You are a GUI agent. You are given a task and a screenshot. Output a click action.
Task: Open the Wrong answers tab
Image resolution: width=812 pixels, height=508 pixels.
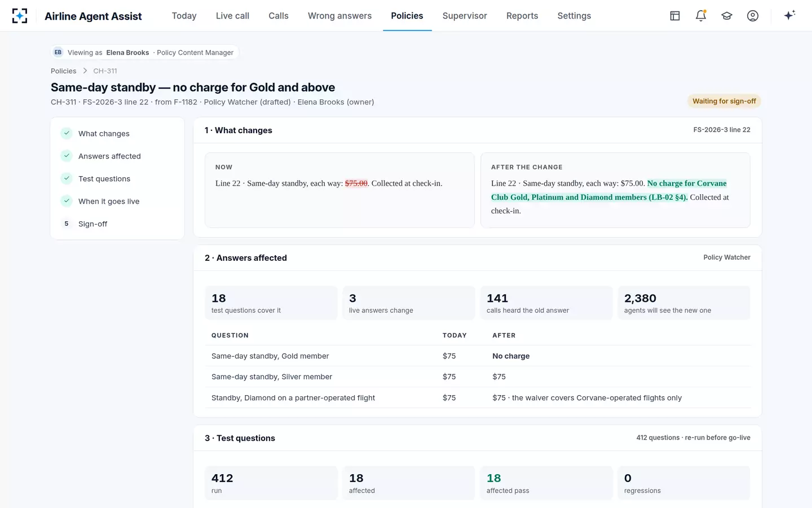pos(339,16)
